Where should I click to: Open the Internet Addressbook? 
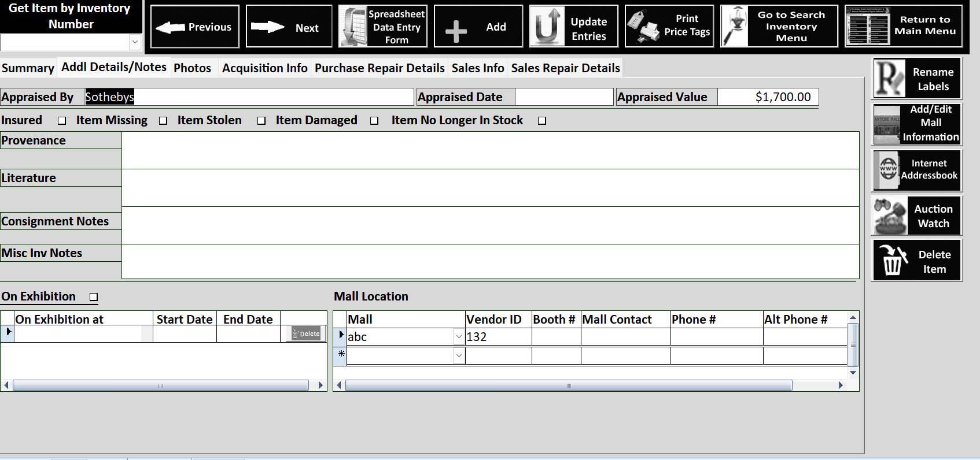916,170
